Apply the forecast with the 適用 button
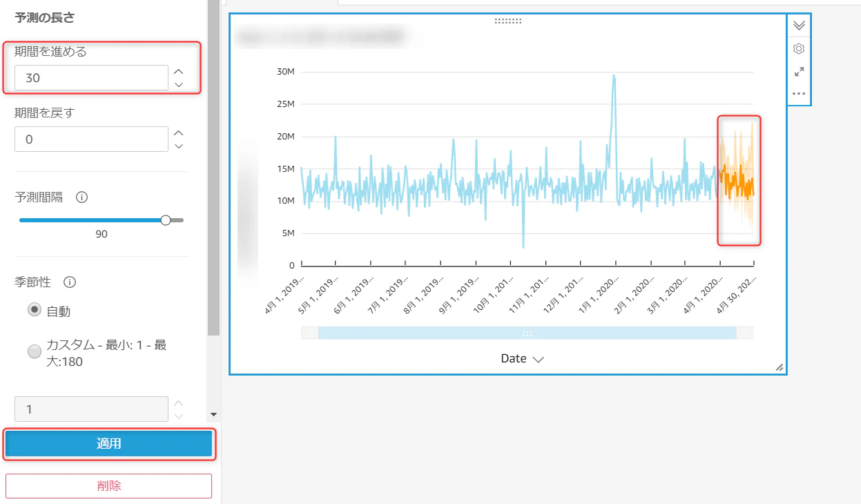861x504 pixels. tap(108, 444)
